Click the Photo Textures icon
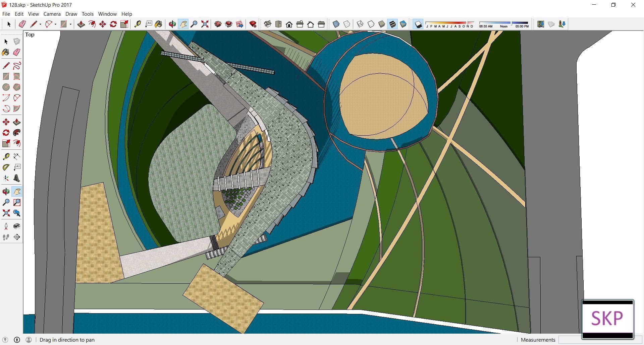Screen dimensions: 644x345 point(562,24)
